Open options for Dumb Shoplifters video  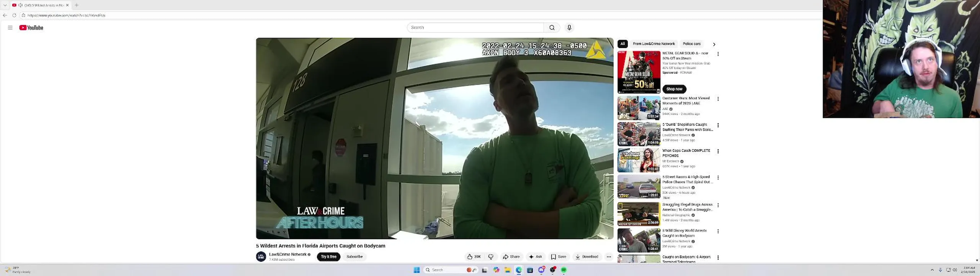click(718, 125)
